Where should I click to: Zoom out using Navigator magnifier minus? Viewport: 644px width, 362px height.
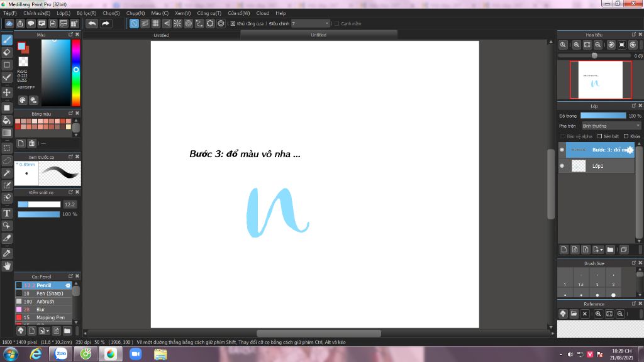[x=598, y=45]
